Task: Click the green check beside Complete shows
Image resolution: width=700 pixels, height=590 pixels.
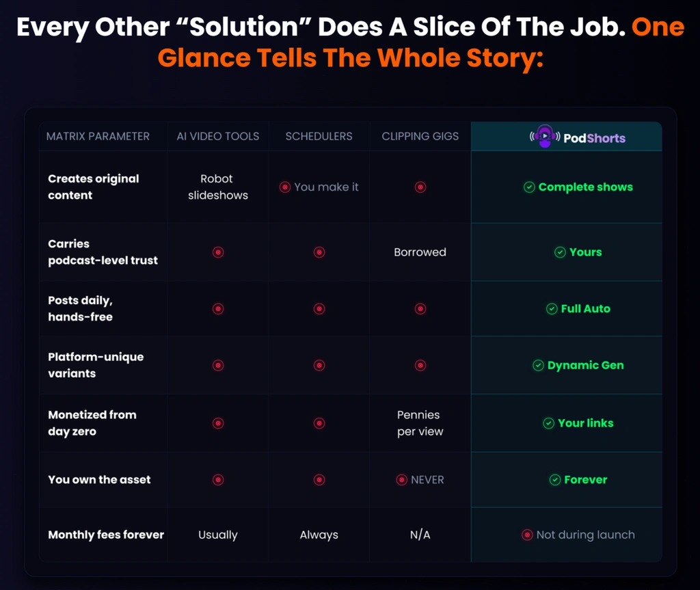Action: 529,187
